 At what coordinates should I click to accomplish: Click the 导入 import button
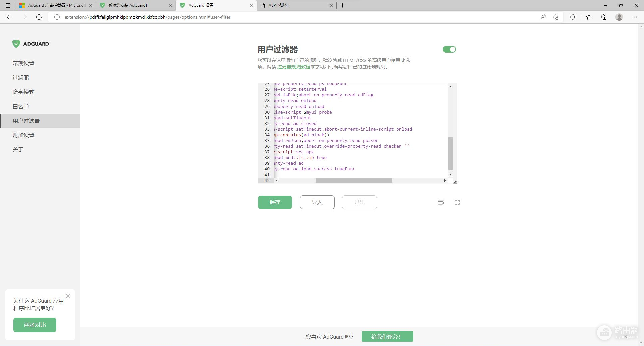(317, 202)
